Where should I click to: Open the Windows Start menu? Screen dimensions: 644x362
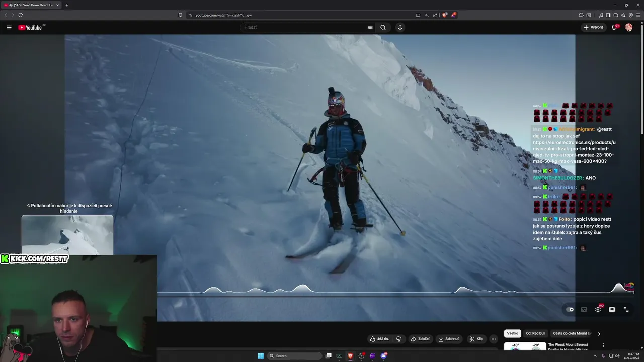tap(261, 356)
